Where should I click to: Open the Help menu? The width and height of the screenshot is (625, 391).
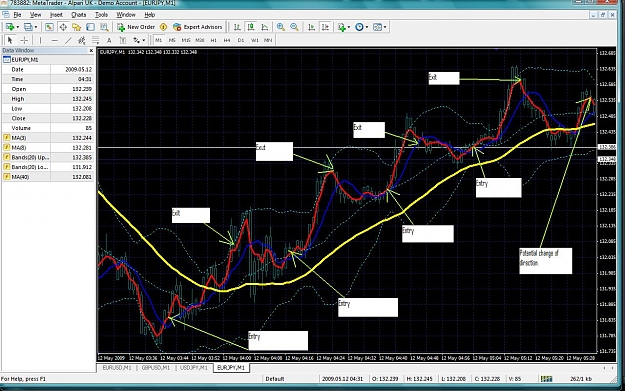[149, 15]
